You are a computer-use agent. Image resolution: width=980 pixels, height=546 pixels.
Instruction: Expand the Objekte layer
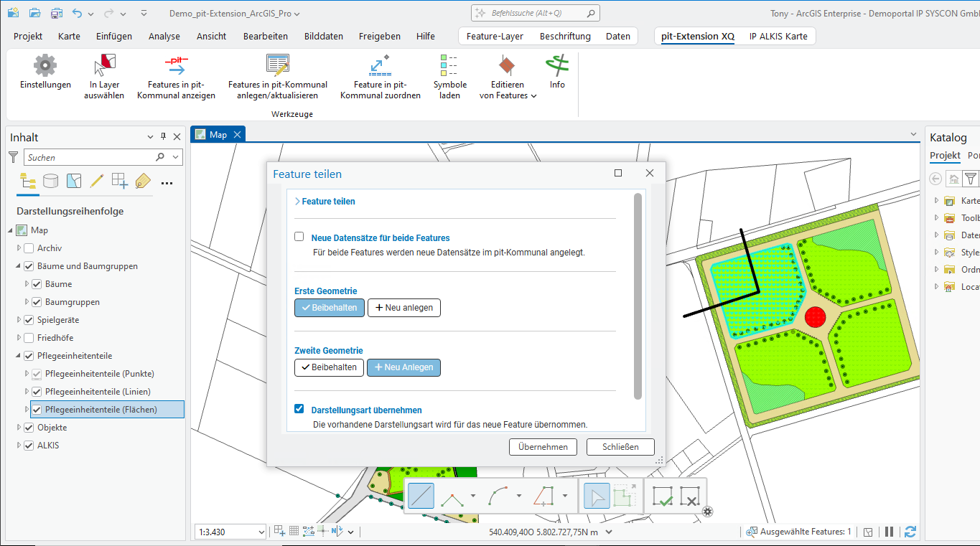17,427
